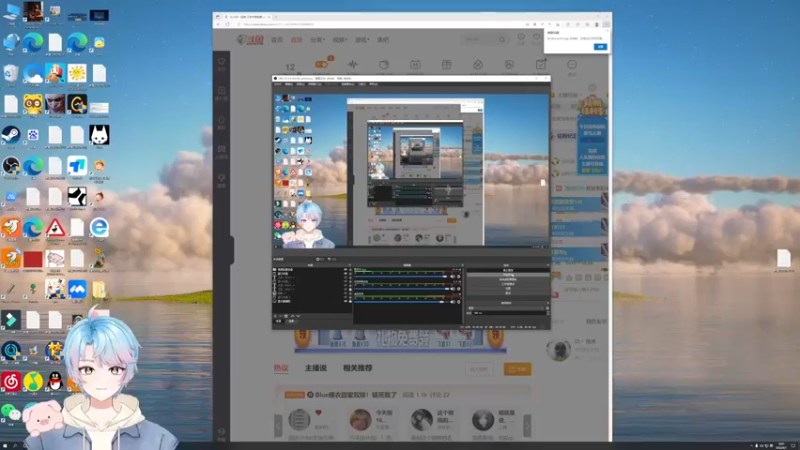Screen dimensions: 800x450
Task: Click next arrow on the Huya thumbnail carousel
Action: 527,424
